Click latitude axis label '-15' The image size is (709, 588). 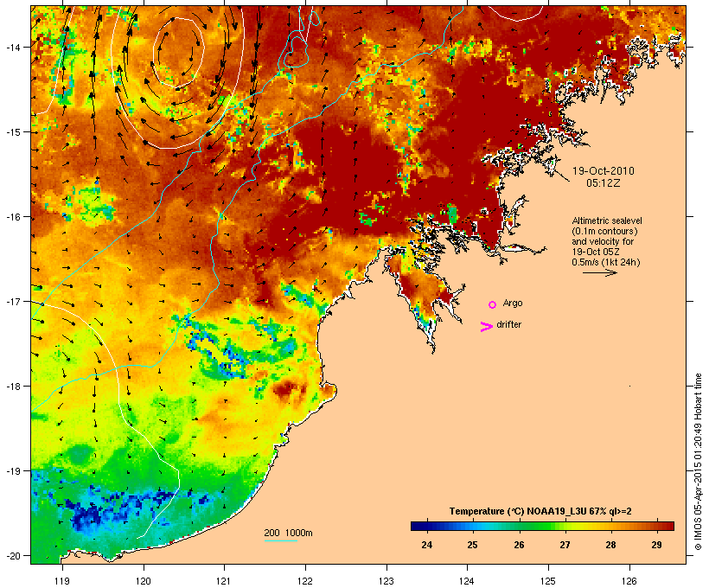12,132
